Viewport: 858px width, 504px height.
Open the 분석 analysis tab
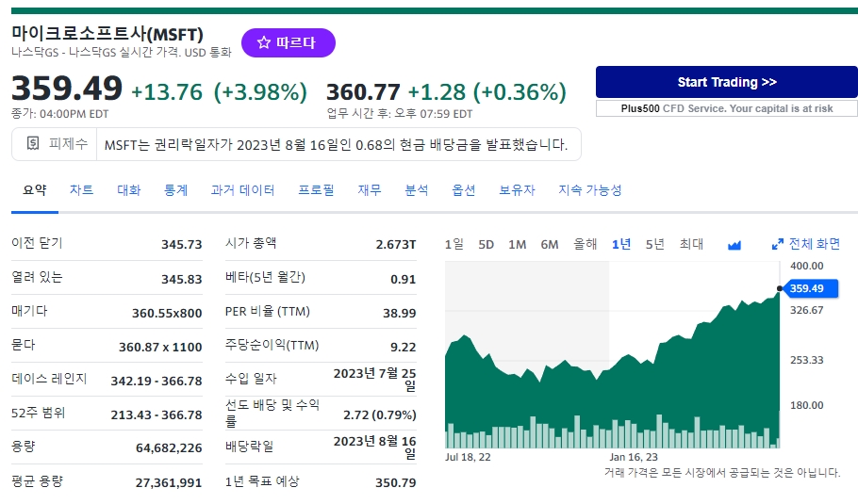pos(417,190)
